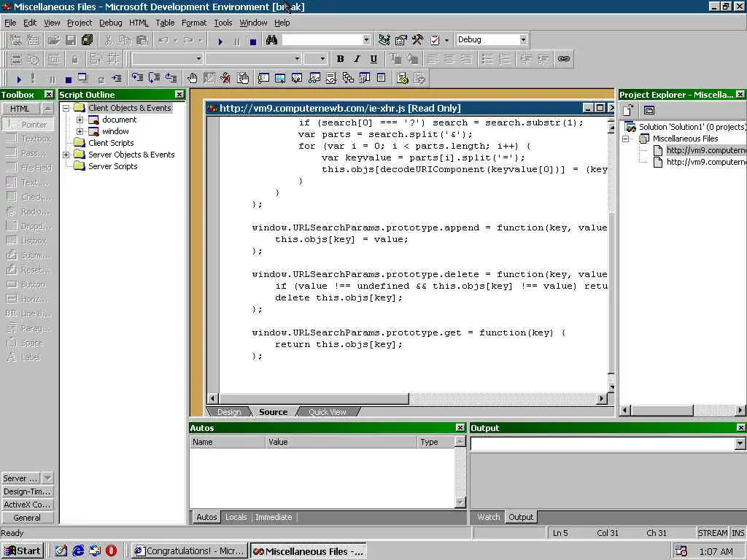The height and width of the screenshot is (560, 747).
Task: Open the Project Explorer toolbar icon
Action: 384,40
